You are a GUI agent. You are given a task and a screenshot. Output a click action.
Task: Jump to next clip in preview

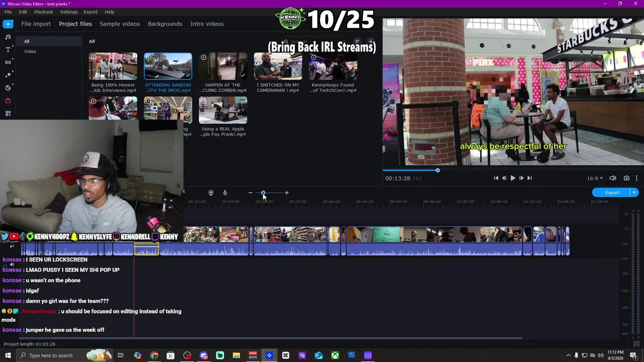pyautogui.click(x=529, y=178)
